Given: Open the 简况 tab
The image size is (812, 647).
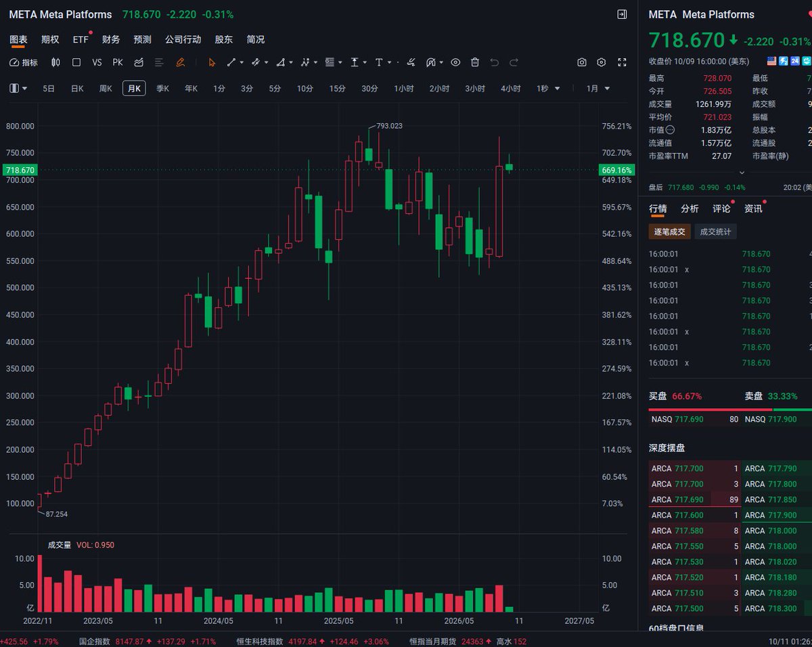Looking at the screenshot, I should click(256, 39).
